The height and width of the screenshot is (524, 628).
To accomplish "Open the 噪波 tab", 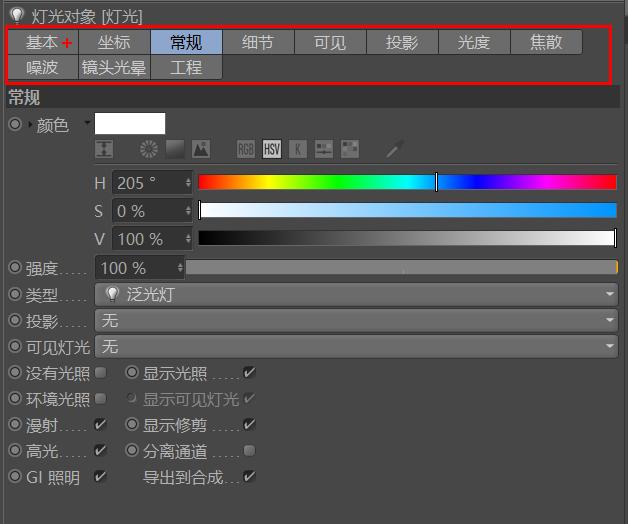I will coord(43,67).
